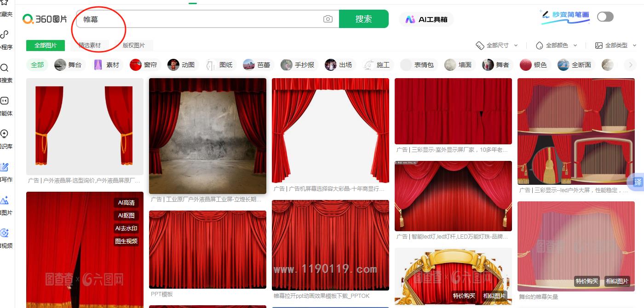The height and width of the screenshot is (308, 644).
Task: Expand the 全部尺寸 size filter
Action: pos(497,46)
